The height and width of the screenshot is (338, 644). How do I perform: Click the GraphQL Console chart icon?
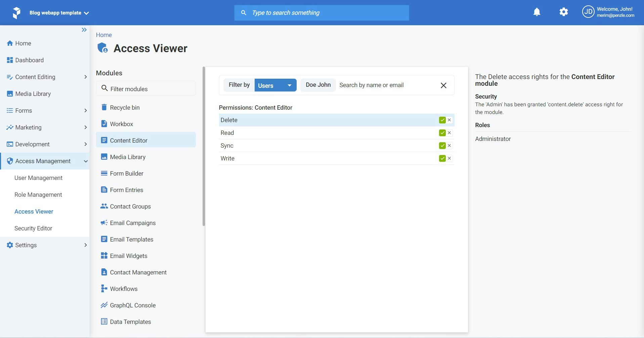coord(104,305)
